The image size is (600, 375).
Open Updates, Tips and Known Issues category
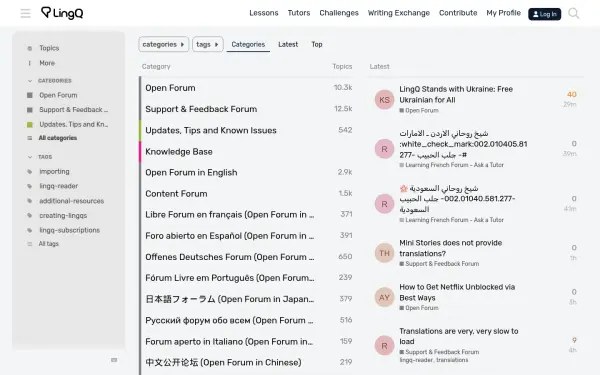coord(211,130)
